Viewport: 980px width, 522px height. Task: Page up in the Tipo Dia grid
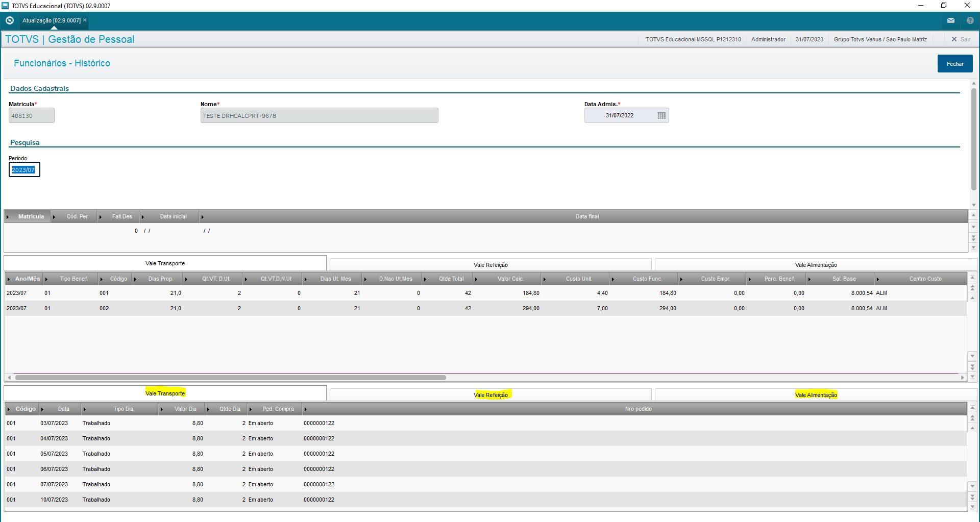click(973, 418)
